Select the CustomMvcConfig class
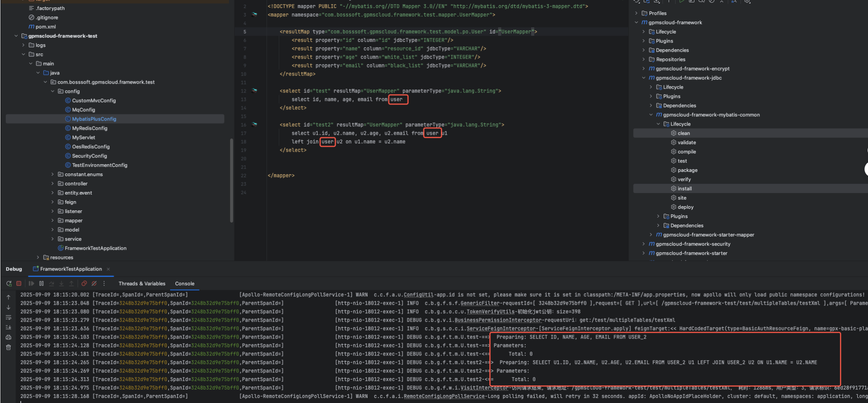Image resolution: width=868 pixels, height=403 pixels. click(x=94, y=101)
